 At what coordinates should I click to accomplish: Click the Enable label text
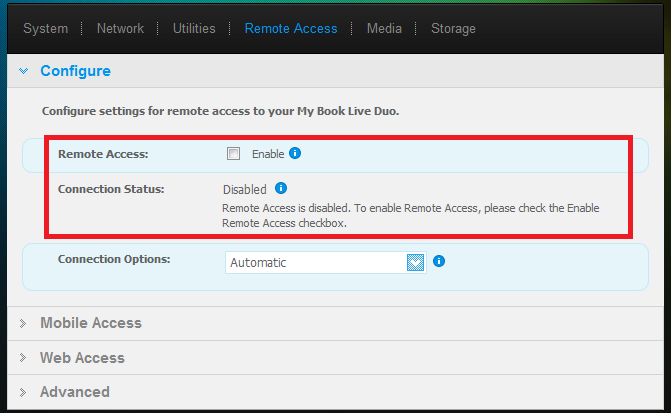pyautogui.click(x=268, y=154)
